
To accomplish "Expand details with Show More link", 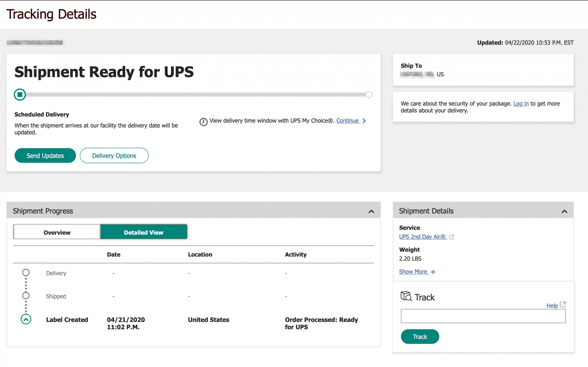I will [413, 272].
